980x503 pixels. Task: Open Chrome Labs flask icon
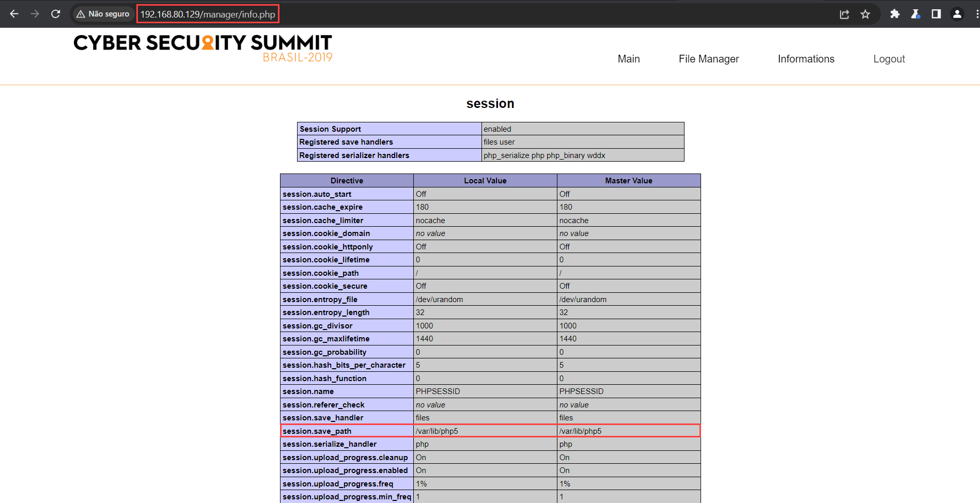point(915,14)
